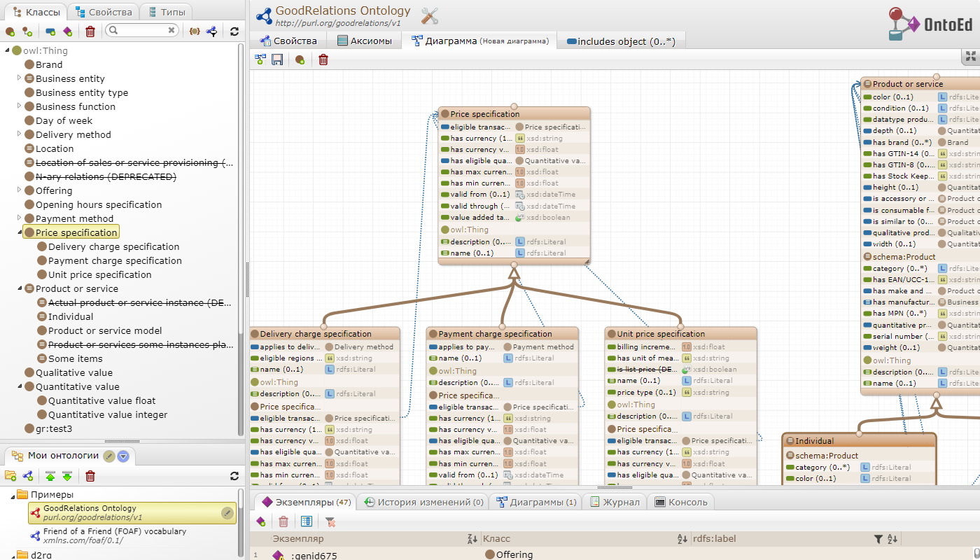Move the ontology down with green arrow

coord(67,476)
